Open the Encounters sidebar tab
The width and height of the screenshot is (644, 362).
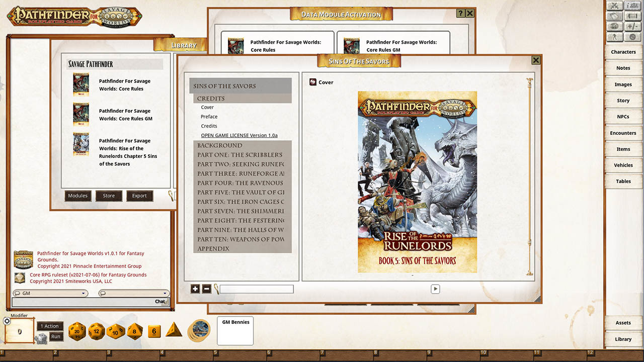[x=623, y=133]
